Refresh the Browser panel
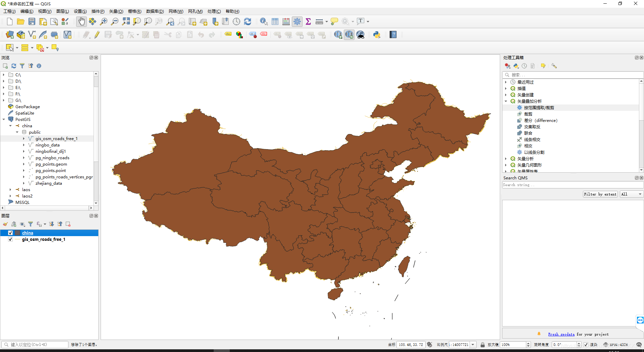The image size is (644, 352). tap(14, 66)
